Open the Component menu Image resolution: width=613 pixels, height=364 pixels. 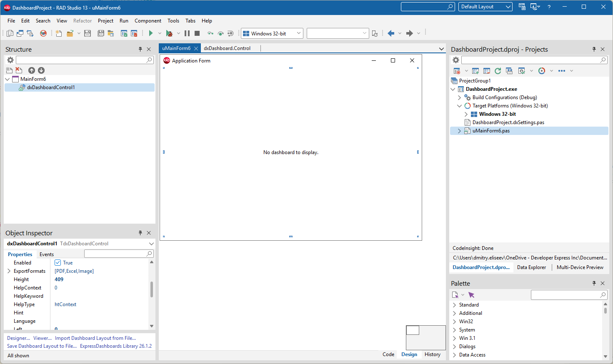[148, 21]
